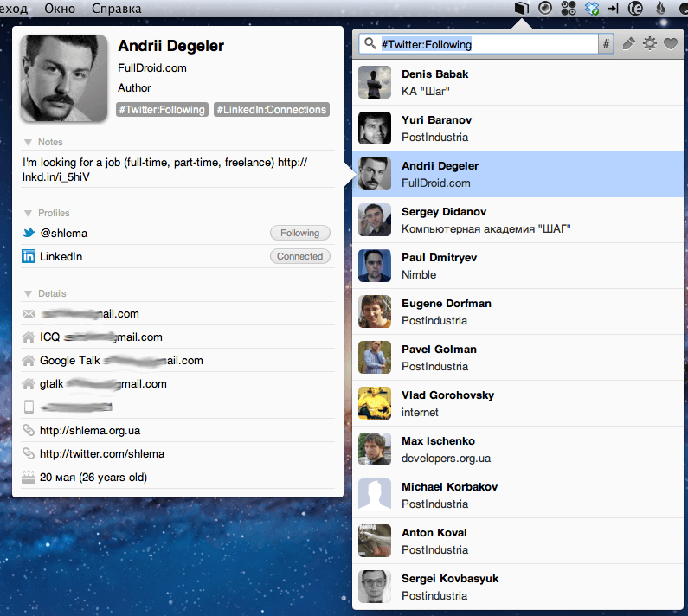Click the magnifier search icon
The height and width of the screenshot is (616, 688).
(x=370, y=43)
